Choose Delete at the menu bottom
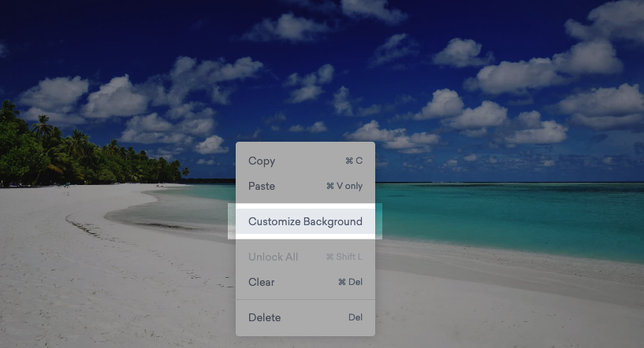The image size is (644, 348). coord(264,317)
